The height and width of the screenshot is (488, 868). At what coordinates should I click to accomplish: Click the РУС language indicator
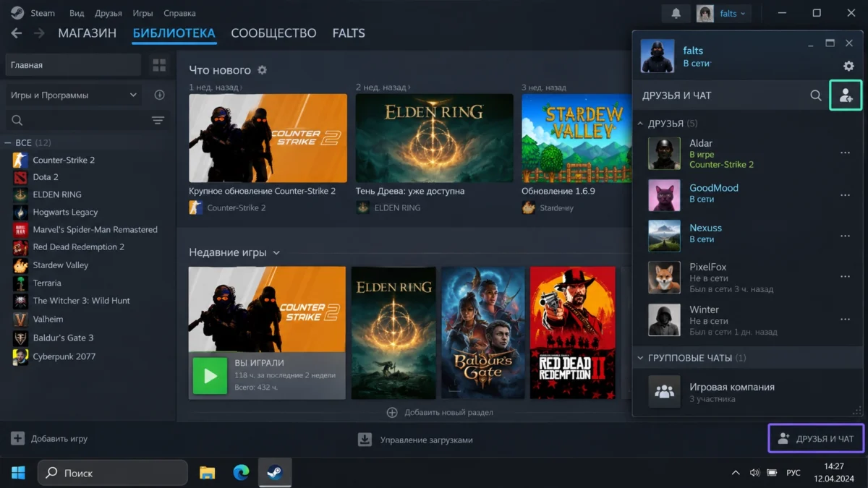coord(793,473)
